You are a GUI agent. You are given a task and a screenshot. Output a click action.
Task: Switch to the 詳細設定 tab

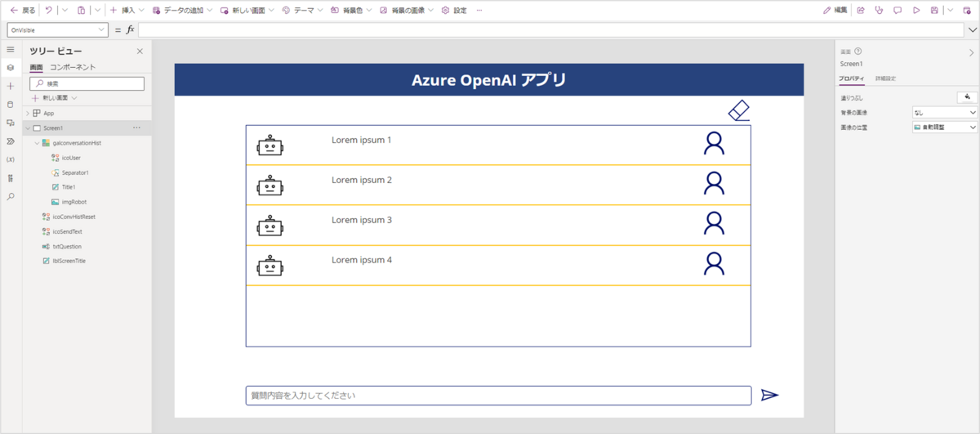coord(885,78)
